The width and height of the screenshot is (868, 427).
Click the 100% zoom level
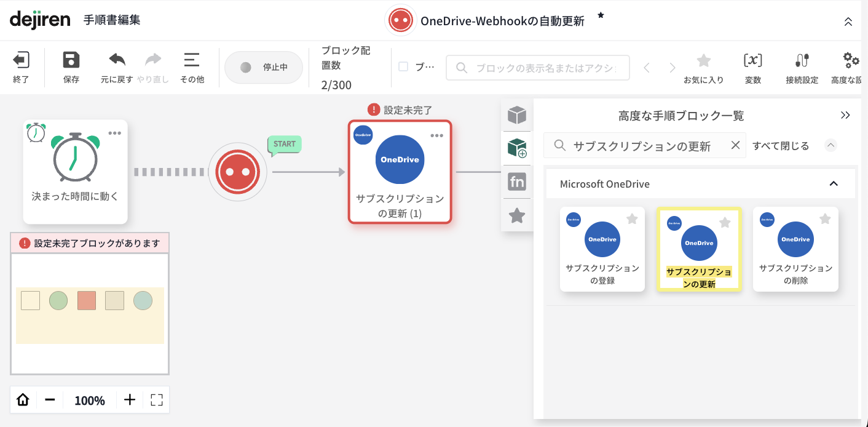[x=90, y=401]
